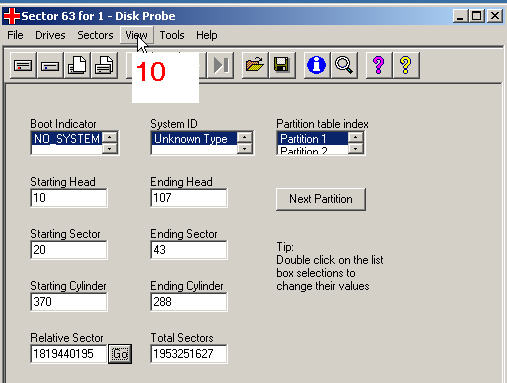Image resolution: width=507 pixels, height=383 pixels.
Task: Open the Help menu
Action: click(x=207, y=35)
